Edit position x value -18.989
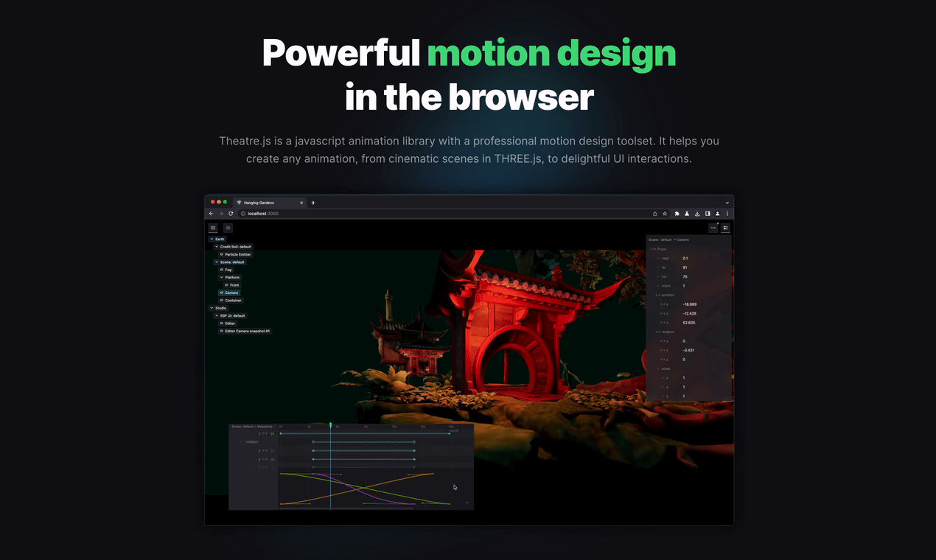 [690, 304]
